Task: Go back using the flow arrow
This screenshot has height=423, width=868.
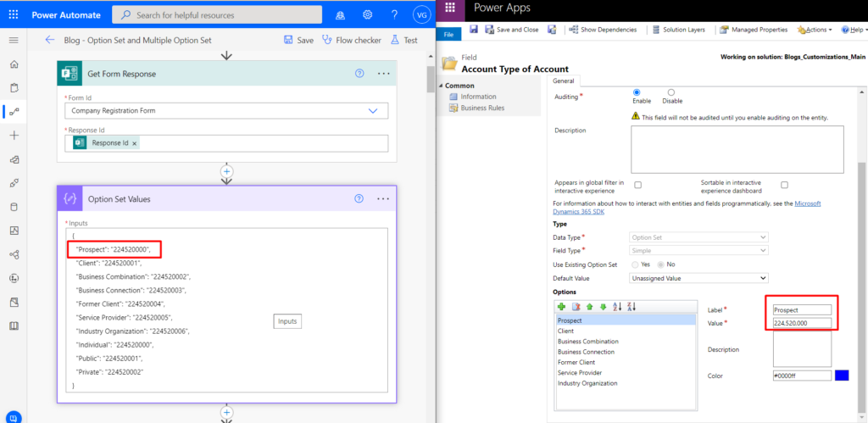Action: (50, 40)
